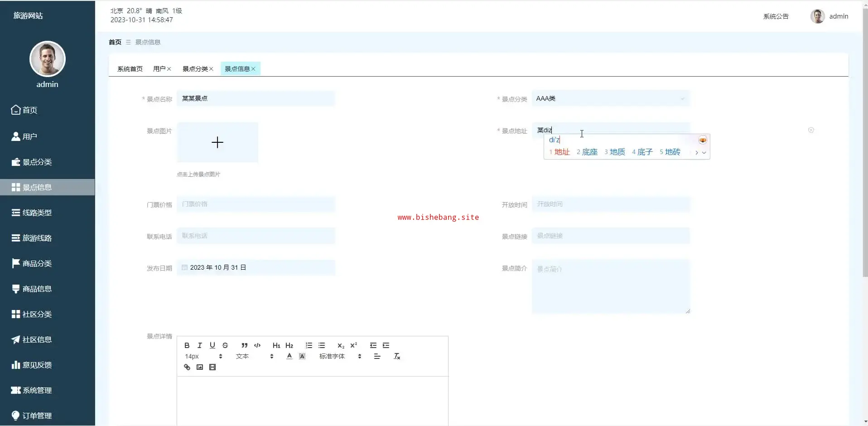Decrease paragraph indent
The height and width of the screenshot is (426, 868).
(x=373, y=345)
